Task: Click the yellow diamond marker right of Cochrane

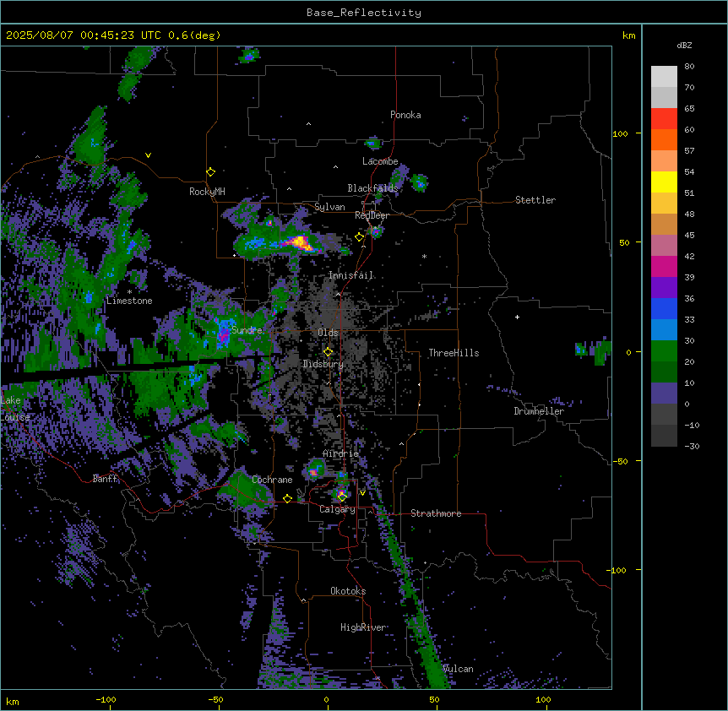Action: 287,498
